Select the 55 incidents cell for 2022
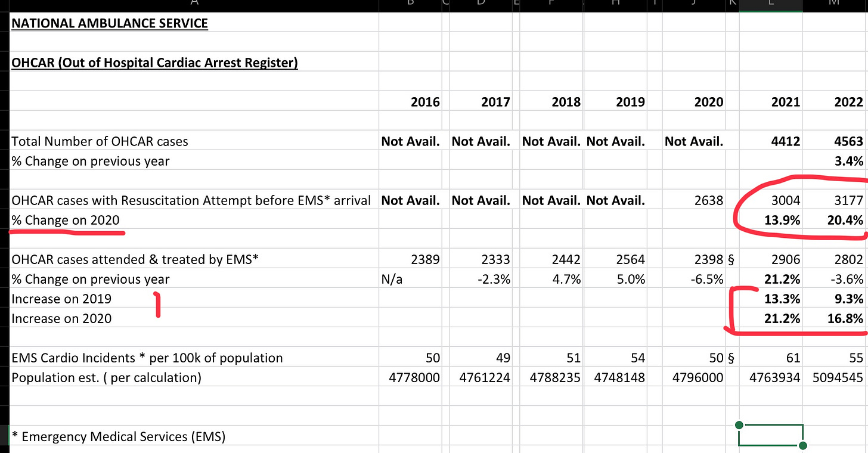The height and width of the screenshot is (453, 868). pos(856,358)
